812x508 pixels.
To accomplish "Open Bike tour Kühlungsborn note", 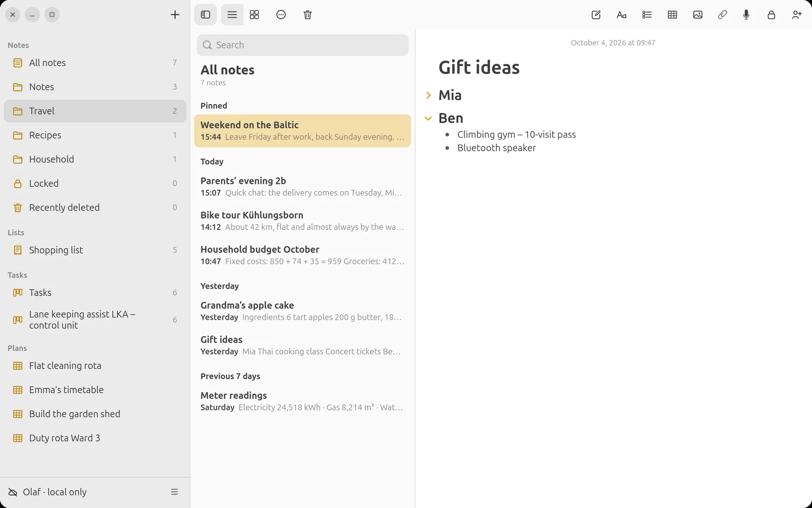I will (x=302, y=221).
